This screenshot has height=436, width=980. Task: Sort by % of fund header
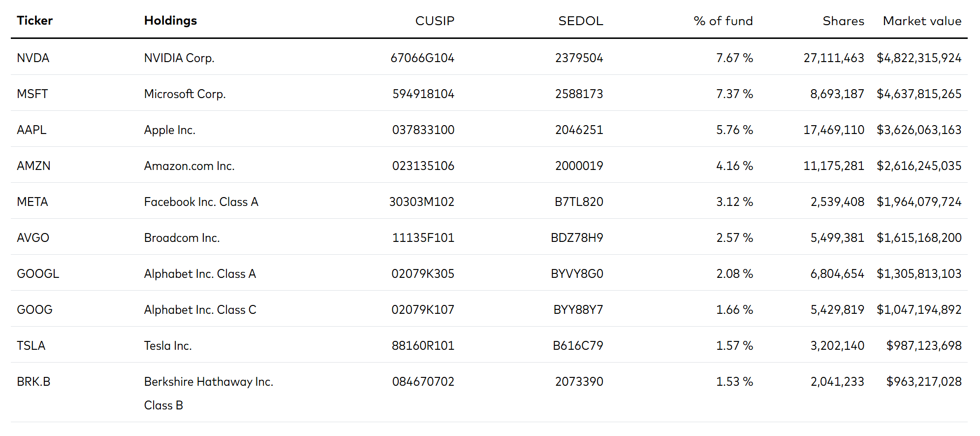(723, 21)
